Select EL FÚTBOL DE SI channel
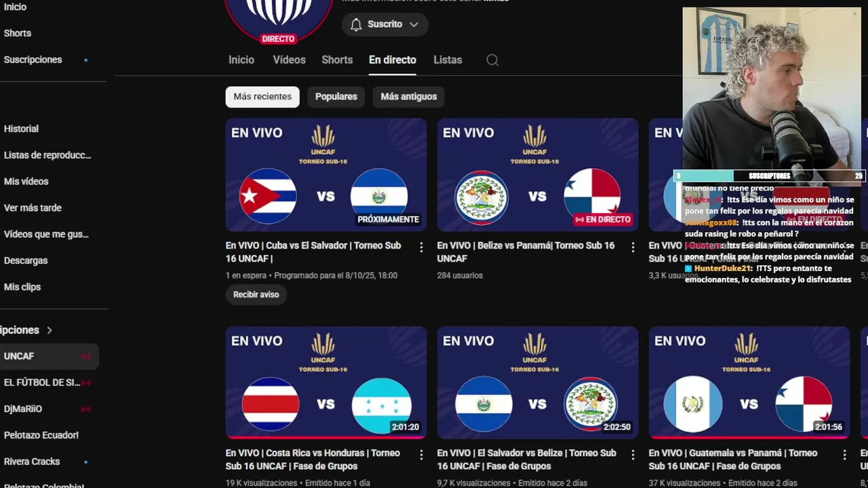The height and width of the screenshot is (488, 868). click(42, 383)
